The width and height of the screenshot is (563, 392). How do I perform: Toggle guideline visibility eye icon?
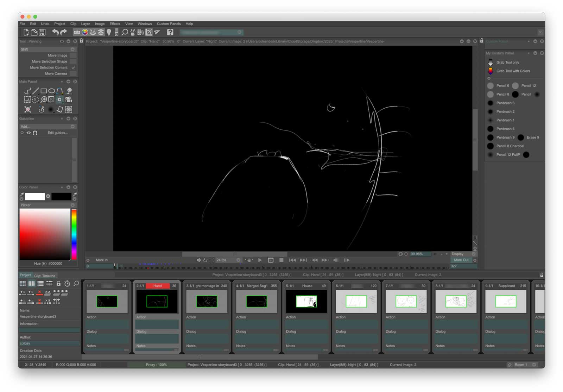tap(29, 133)
